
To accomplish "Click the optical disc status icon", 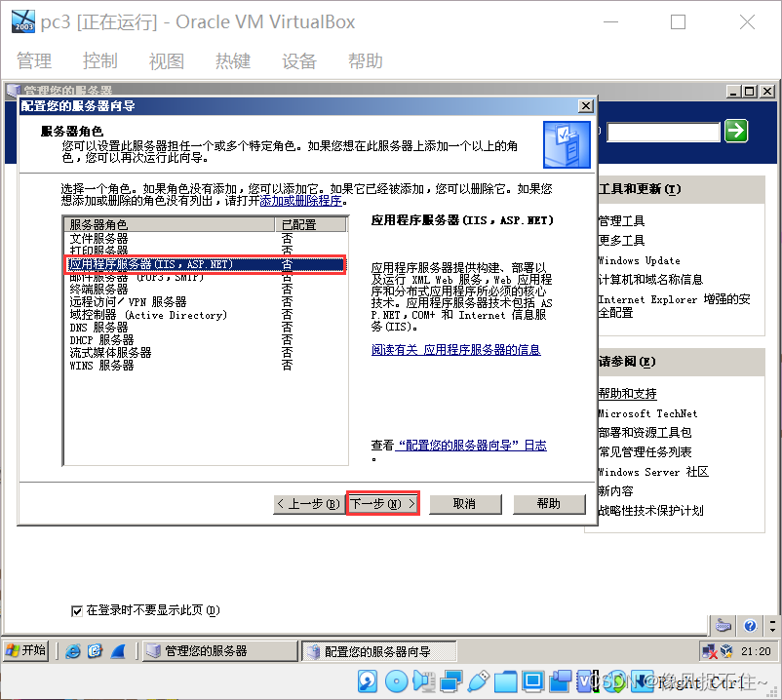I will click(x=397, y=681).
